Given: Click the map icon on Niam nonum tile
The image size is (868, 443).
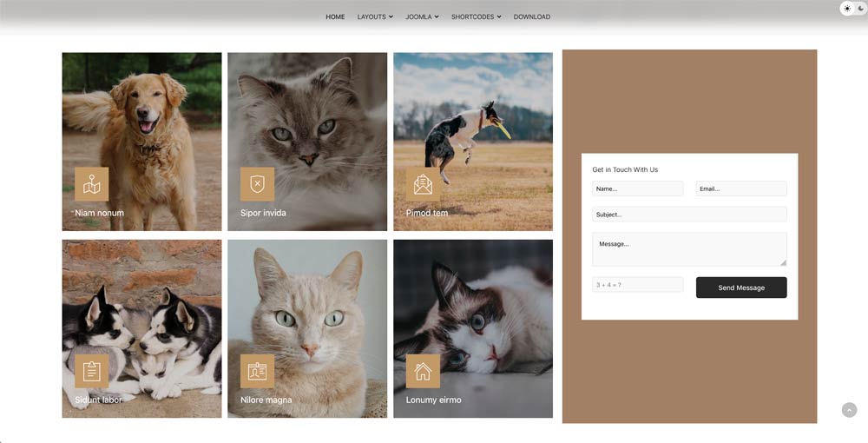Looking at the screenshot, I should click(91, 184).
